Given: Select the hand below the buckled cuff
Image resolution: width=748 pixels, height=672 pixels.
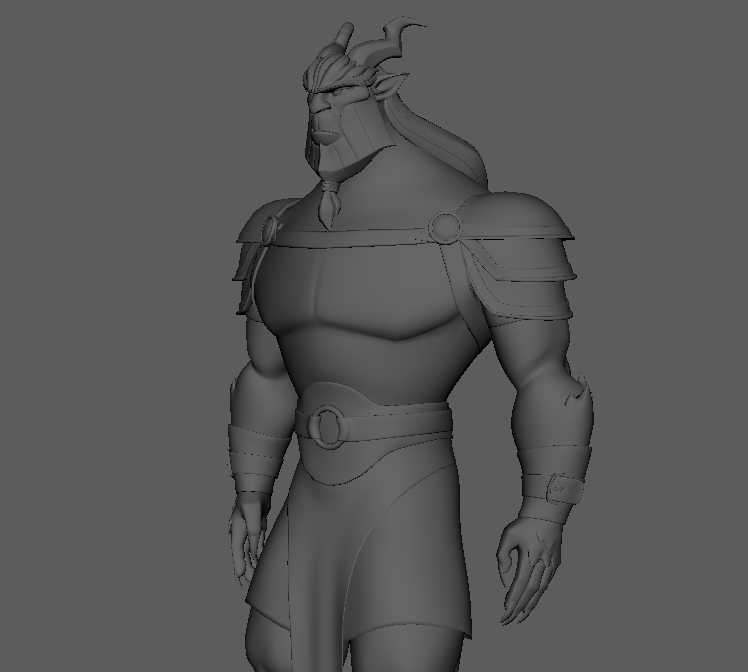Looking at the screenshot, I should click(x=528, y=565).
